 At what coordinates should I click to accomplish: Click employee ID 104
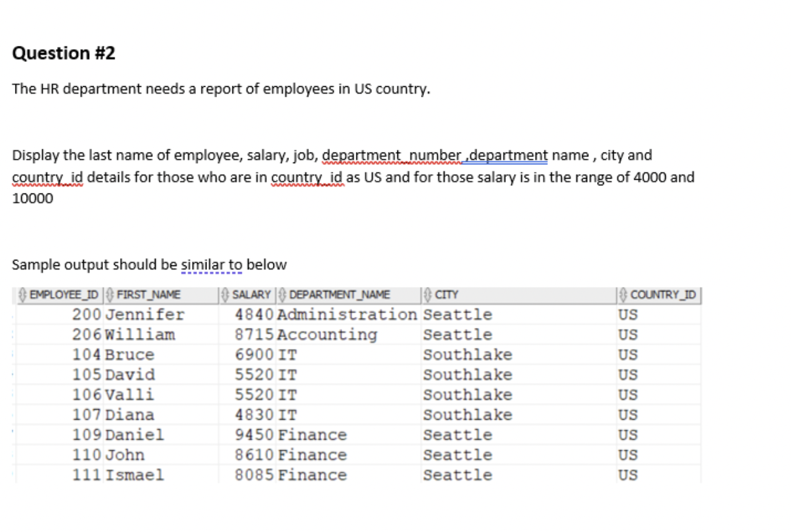87,355
